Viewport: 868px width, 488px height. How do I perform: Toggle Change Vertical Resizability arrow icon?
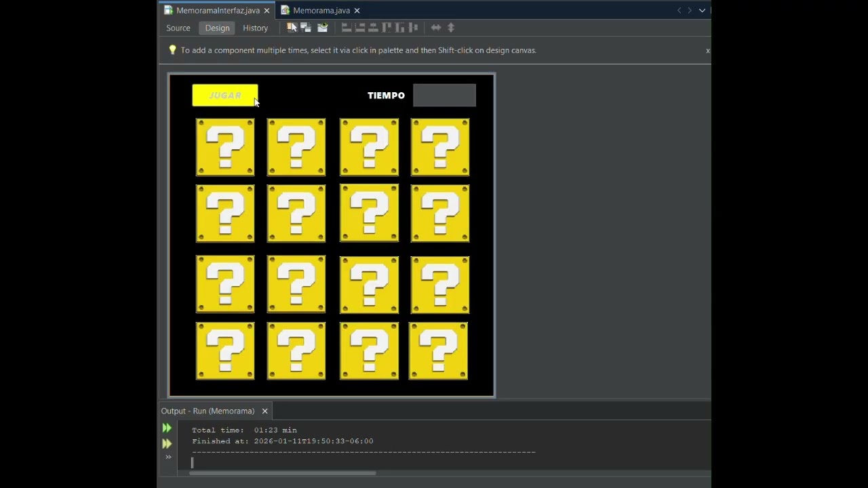click(451, 28)
